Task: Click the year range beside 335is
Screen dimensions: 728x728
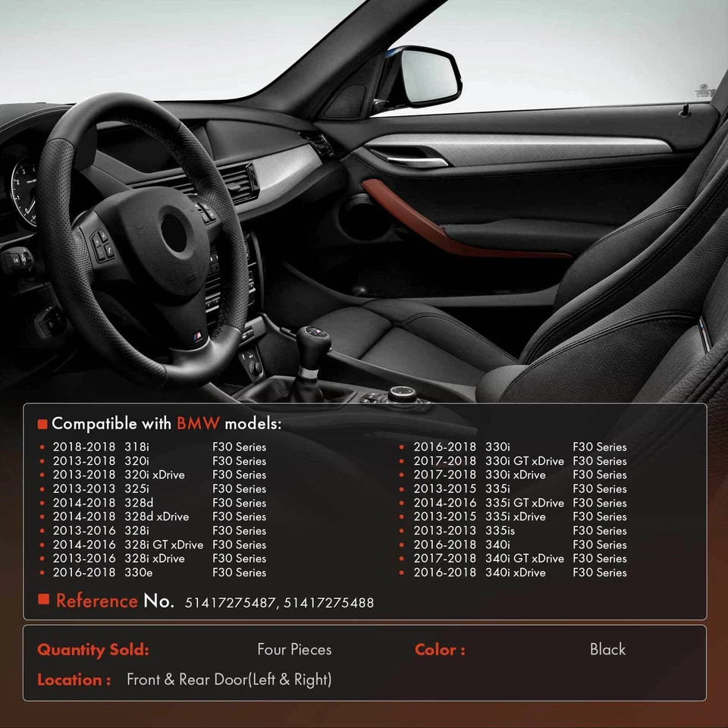Action: [x=445, y=530]
